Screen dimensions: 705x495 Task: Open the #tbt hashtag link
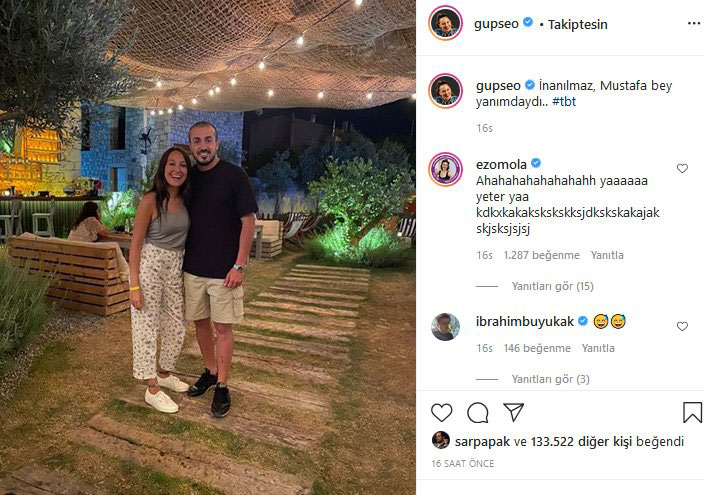pyautogui.click(x=564, y=102)
